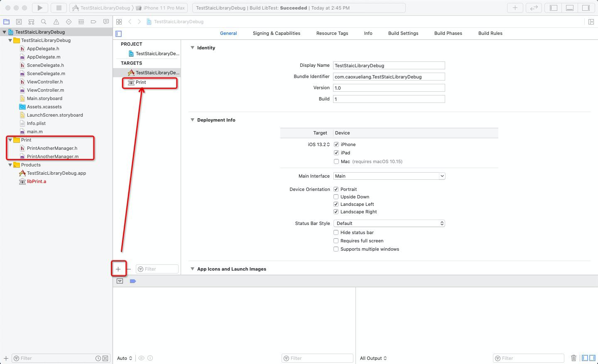Select libPrint.a in Products group
Screen dimensions: 598x364
[37, 181]
